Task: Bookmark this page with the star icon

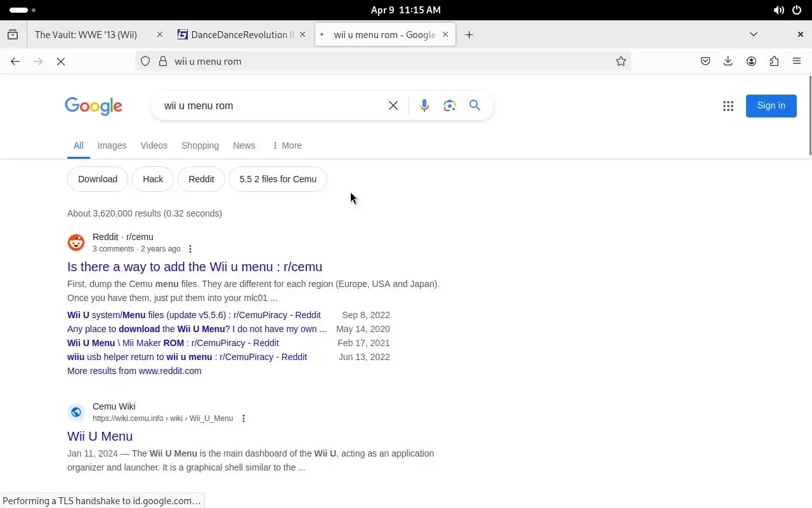Action: (x=621, y=62)
